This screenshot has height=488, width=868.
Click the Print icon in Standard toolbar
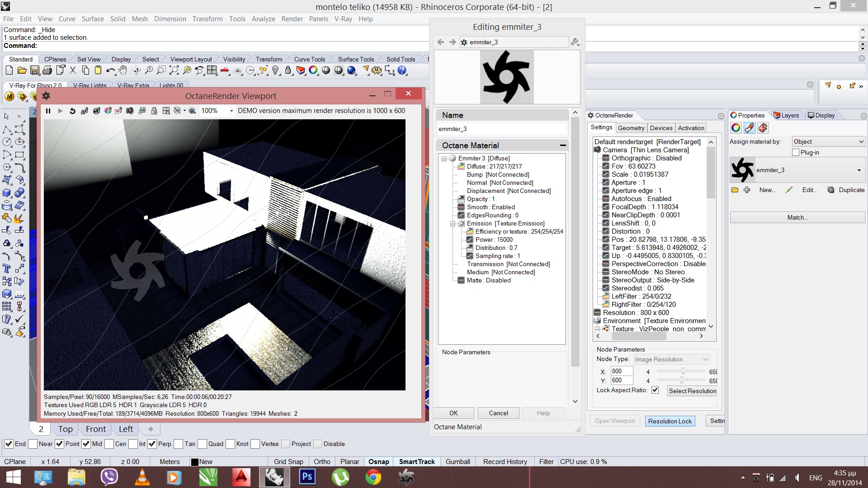47,70
